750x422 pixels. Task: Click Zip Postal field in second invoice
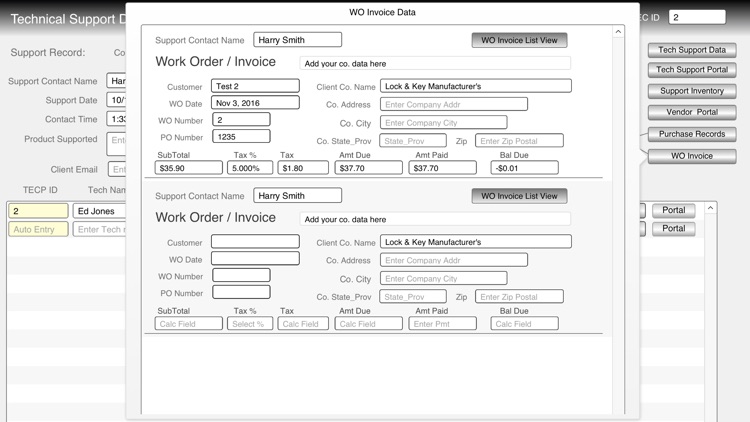(x=519, y=297)
